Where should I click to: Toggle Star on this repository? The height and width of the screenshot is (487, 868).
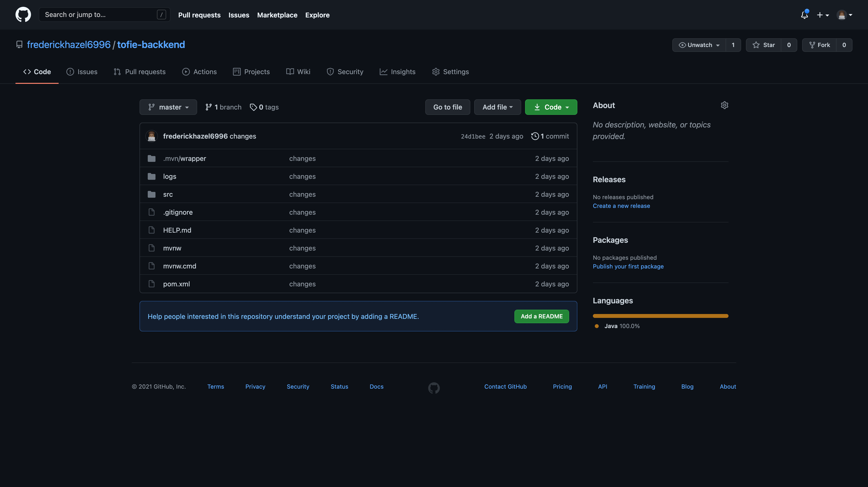(764, 45)
